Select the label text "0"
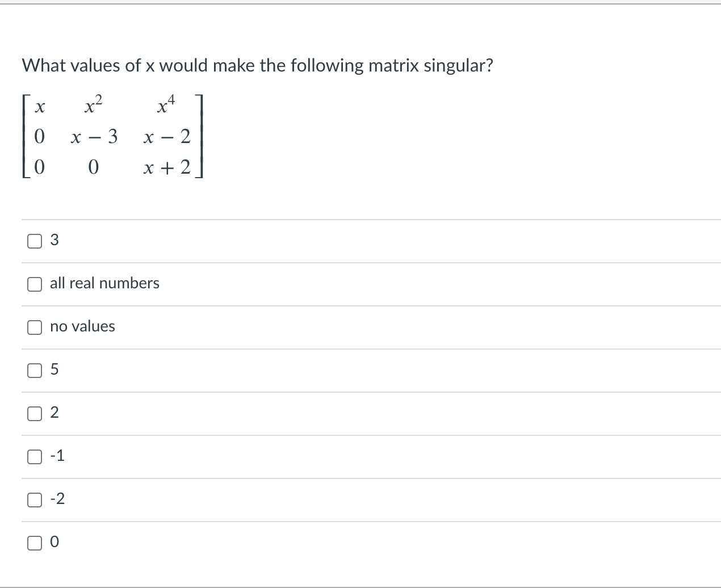Screen dimensions: 721x588 pos(54,543)
